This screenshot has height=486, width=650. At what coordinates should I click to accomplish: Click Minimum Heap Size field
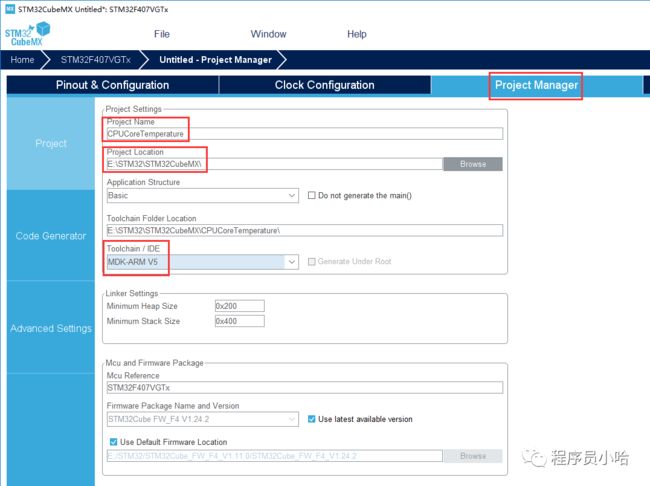pyautogui.click(x=240, y=306)
